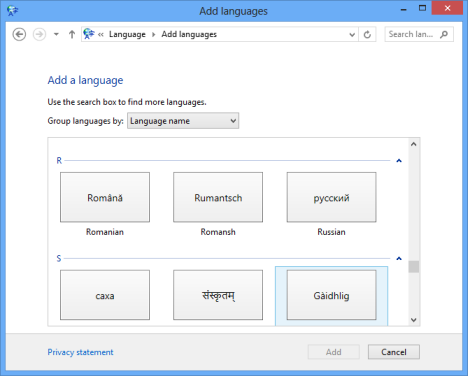Navigate to Language breadcrumb
The height and width of the screenshot is (376, 468).
(127, 34)
